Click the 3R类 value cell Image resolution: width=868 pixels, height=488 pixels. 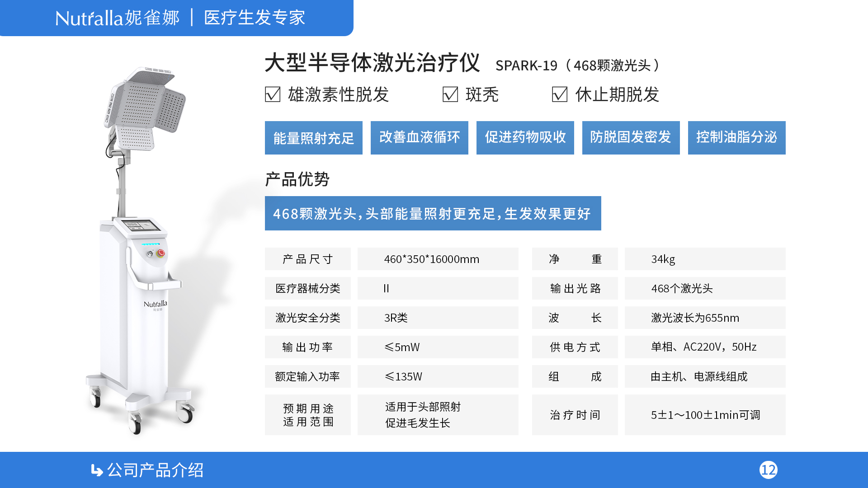[x=438, y=318]
